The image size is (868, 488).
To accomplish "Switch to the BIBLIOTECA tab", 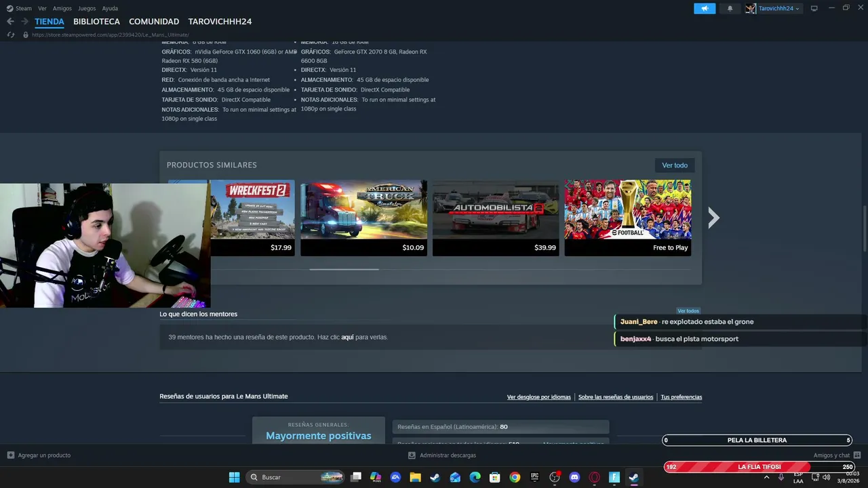I will (x=96, y=22).
